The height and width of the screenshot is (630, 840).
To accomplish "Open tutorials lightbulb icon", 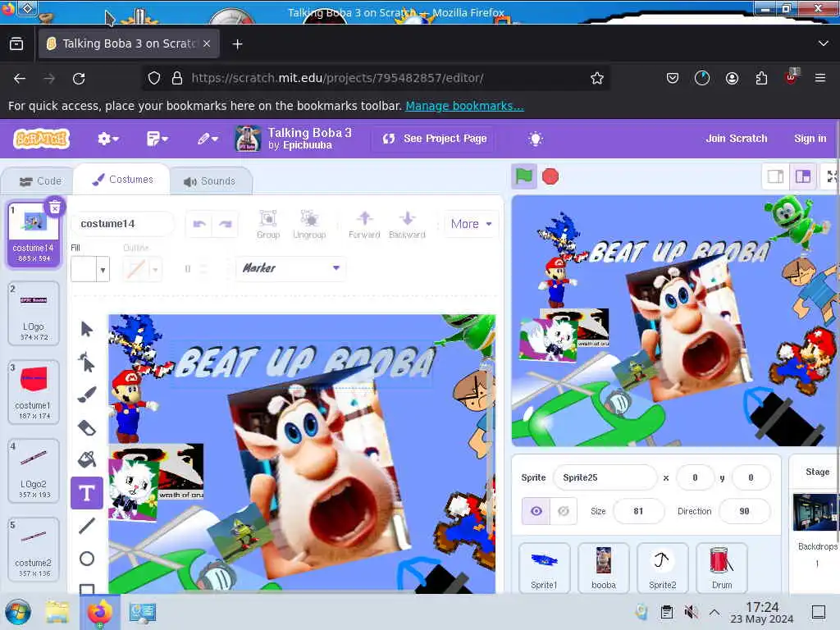I will (535, 139).
